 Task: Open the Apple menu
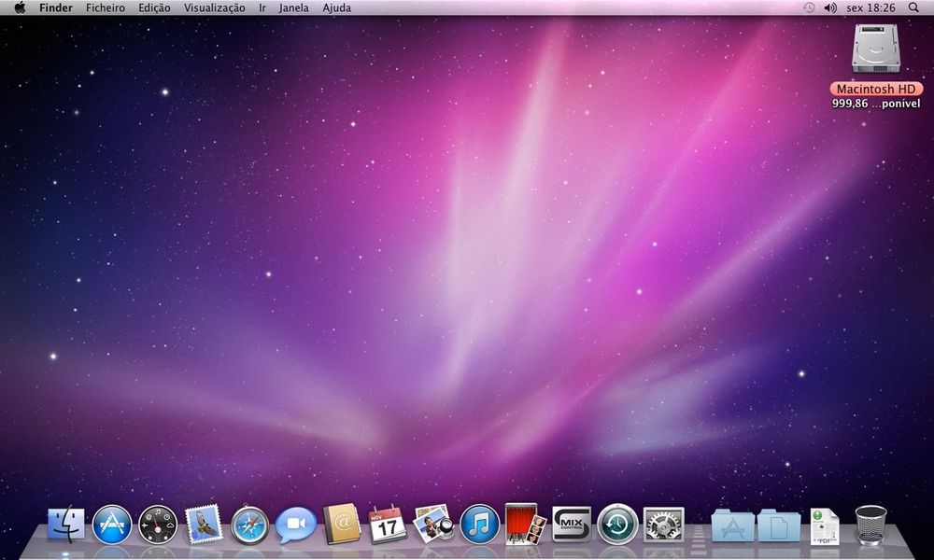(21, 7)
